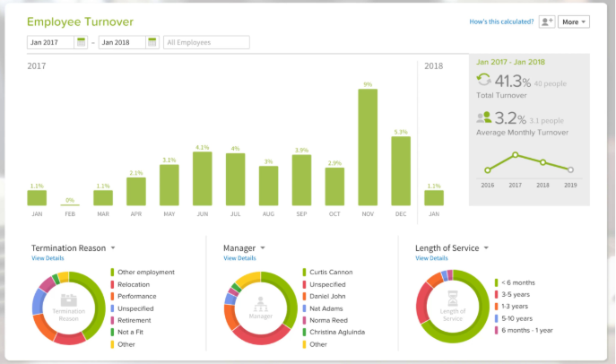
Task: Click the Jan 2018 end date field
Action: (122, 42)
